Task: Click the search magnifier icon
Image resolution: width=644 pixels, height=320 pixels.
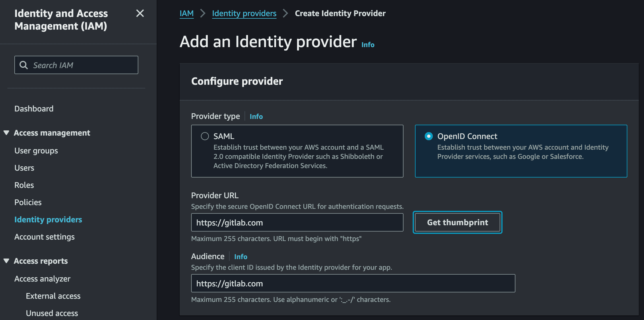Action: coord(24,65)
